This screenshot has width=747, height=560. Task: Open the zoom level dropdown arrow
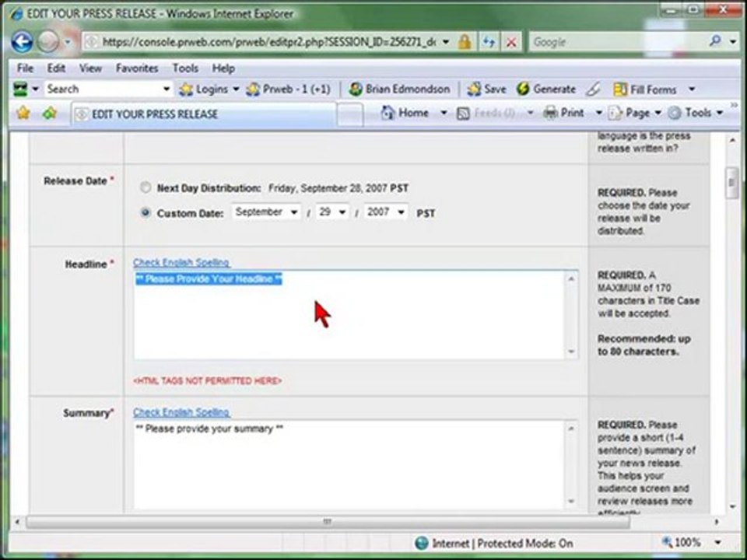click(x=717, y=542)
